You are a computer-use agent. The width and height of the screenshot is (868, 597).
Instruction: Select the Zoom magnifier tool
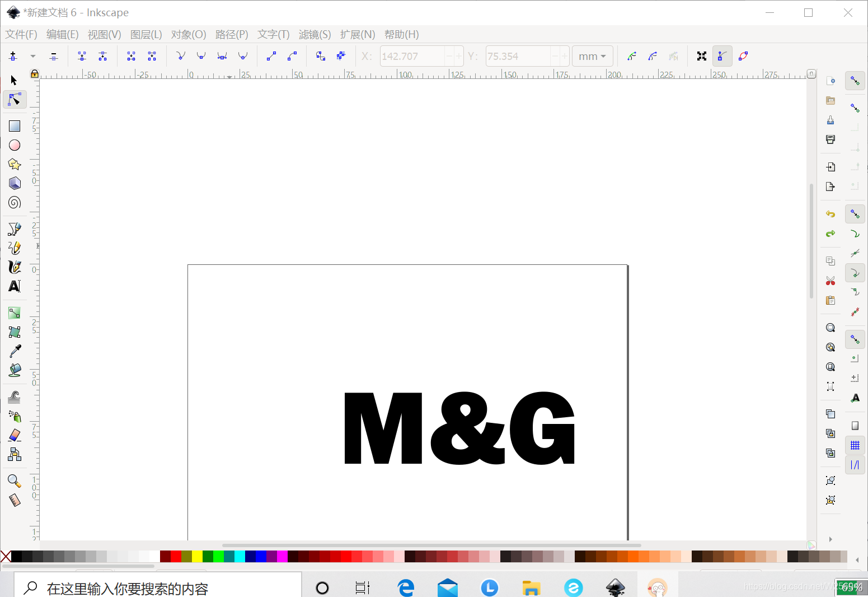tap(15, 481)
